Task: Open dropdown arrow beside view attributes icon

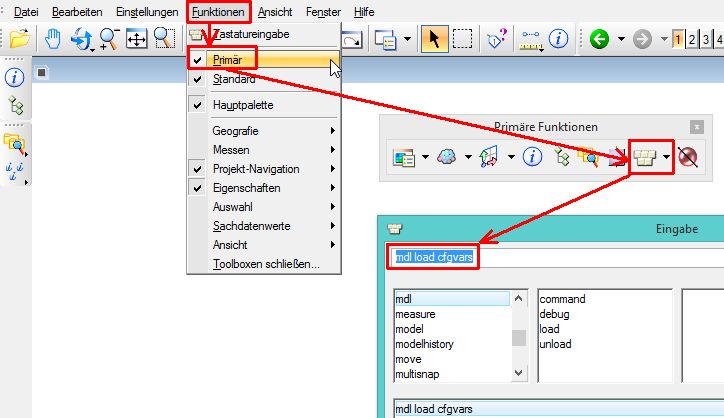Action: coord(407,39)
